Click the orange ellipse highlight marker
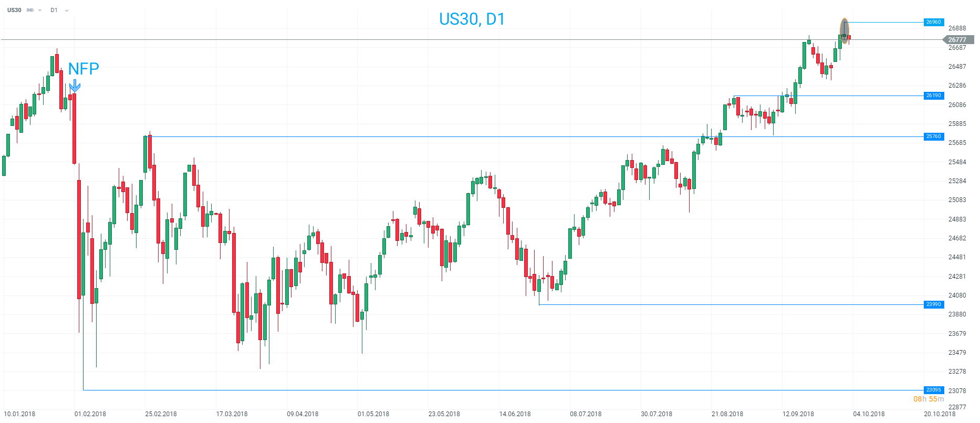The height and width of the screenshot is (423, 980). [x=844, y=30]
